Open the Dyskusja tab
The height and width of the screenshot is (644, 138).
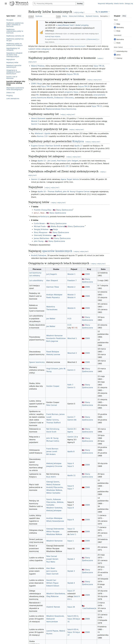point(39,16)
